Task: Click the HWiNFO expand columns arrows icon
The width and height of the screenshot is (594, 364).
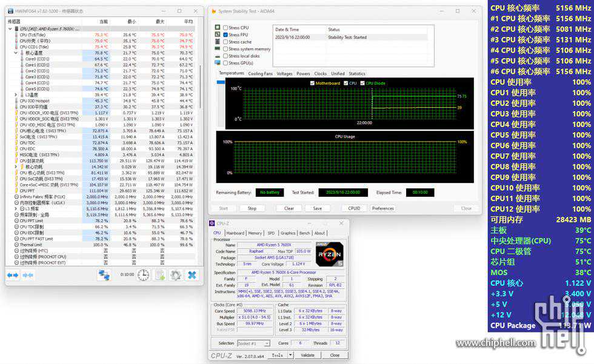Action: tap(13, 275)
